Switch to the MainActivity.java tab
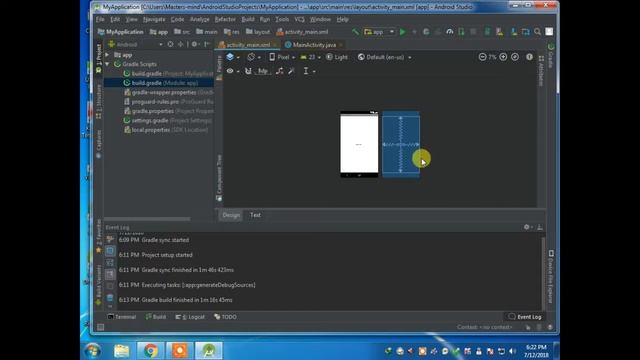 (x=314, y=44)
